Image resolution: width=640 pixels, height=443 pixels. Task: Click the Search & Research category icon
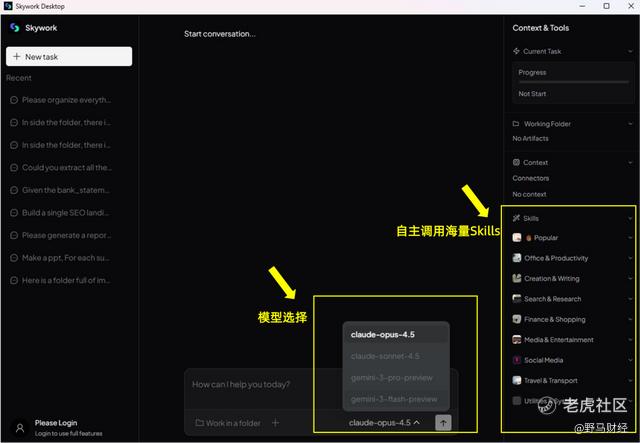point(517,298)
